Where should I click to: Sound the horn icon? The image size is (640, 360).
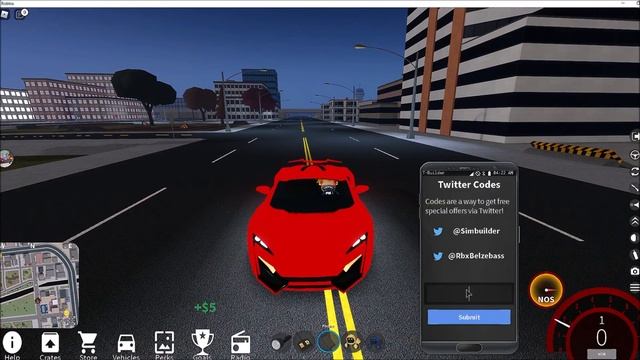[x=635, y=204]
